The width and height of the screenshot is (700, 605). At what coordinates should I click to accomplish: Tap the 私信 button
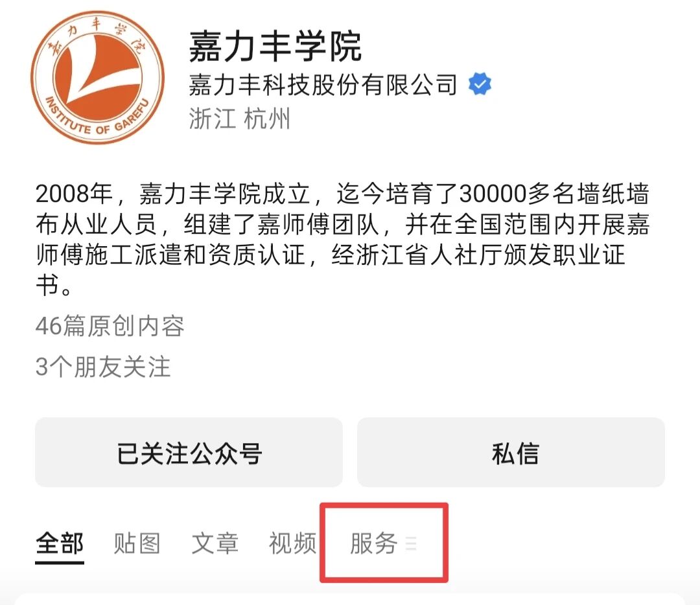(x=511, y=452)
